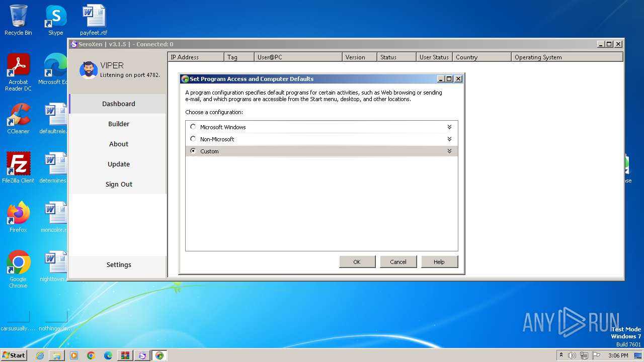Image resolution: width=644 pixels, height=362 pixels.
Task: Open Action Center flag icon
Action: [596, 355]
